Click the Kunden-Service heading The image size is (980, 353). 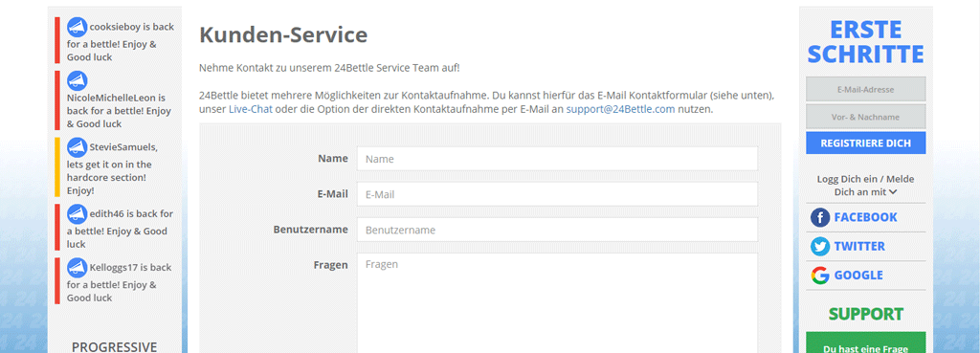pos(283,35)
